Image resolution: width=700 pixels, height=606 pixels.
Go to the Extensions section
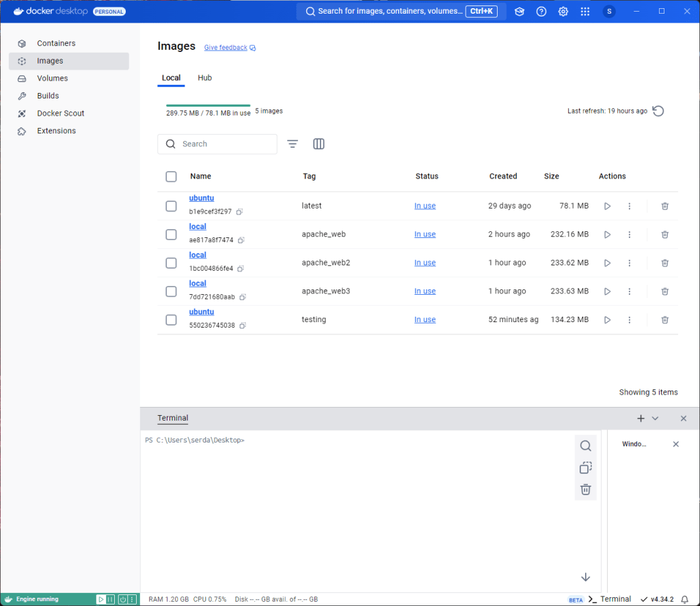point(54,130)
